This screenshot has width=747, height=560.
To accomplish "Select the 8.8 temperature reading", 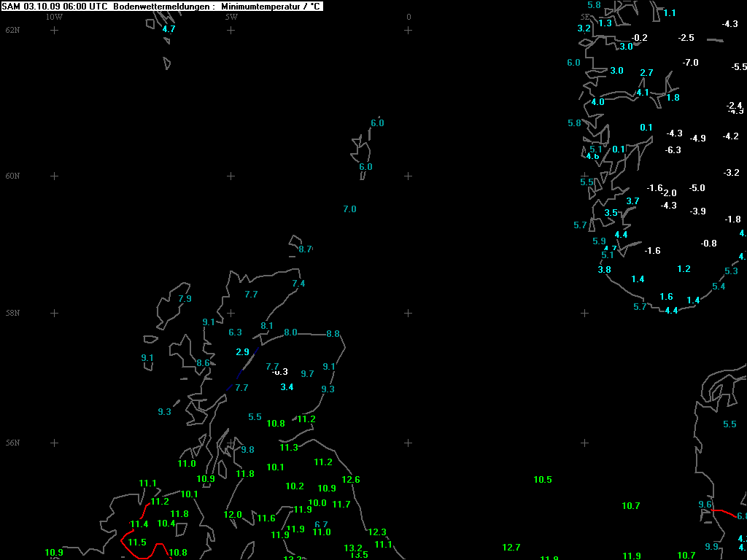I will [333, 334].
